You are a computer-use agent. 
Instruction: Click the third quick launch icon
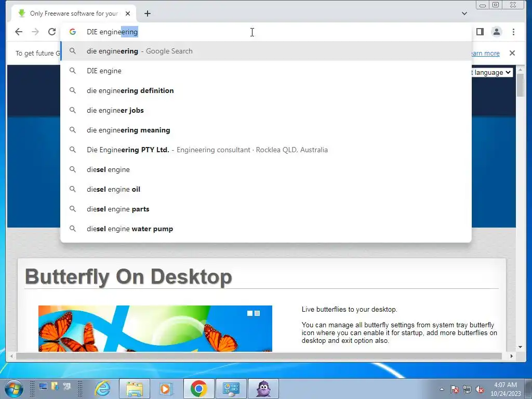coord(67,386)
